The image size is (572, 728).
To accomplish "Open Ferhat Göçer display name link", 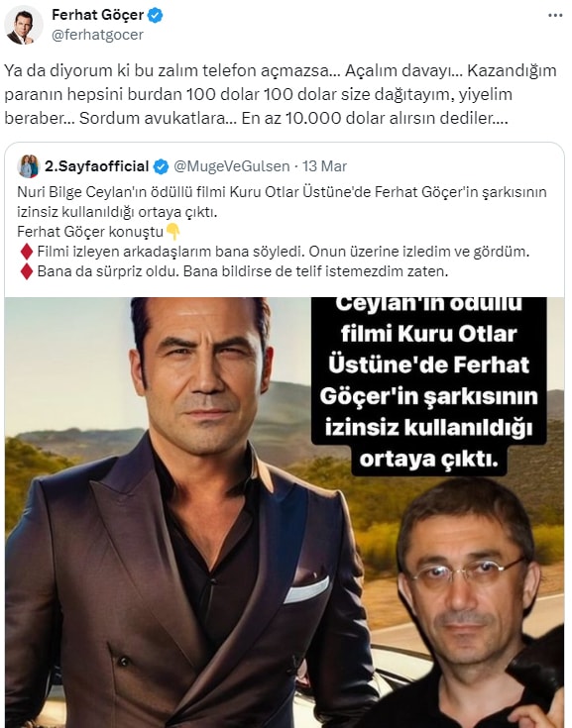I will [97, 15].
